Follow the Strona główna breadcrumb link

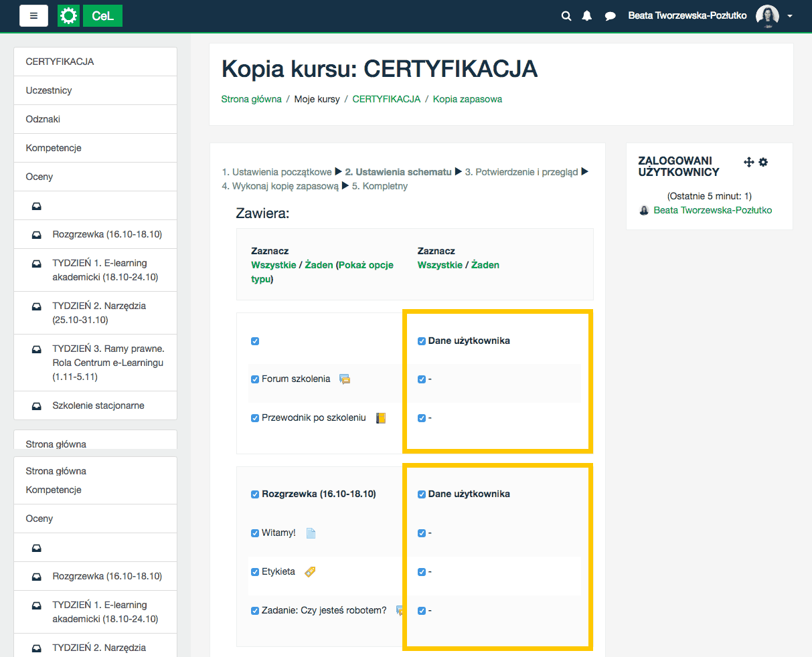coord(252,99)
